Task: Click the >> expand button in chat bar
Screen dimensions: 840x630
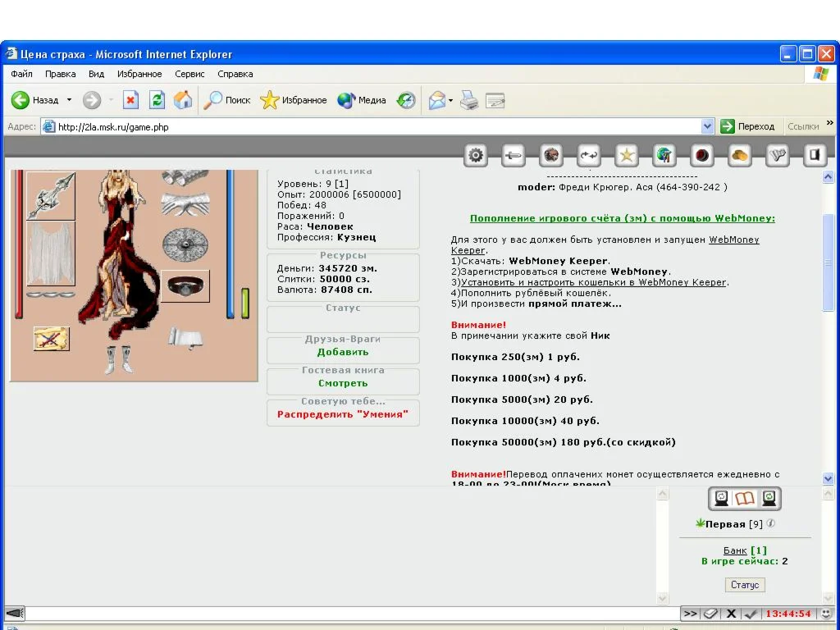Action: [691, 614]
